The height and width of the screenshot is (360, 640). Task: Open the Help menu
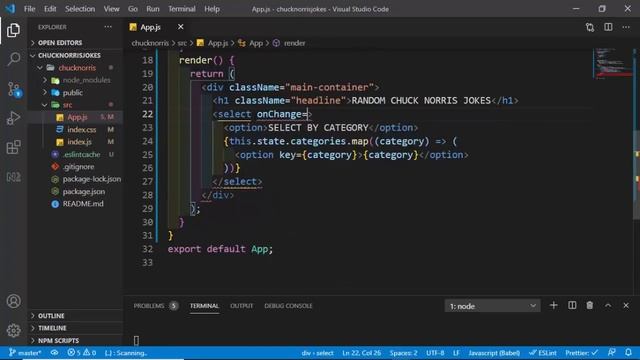pyautogui.click(x=212, y=9)
